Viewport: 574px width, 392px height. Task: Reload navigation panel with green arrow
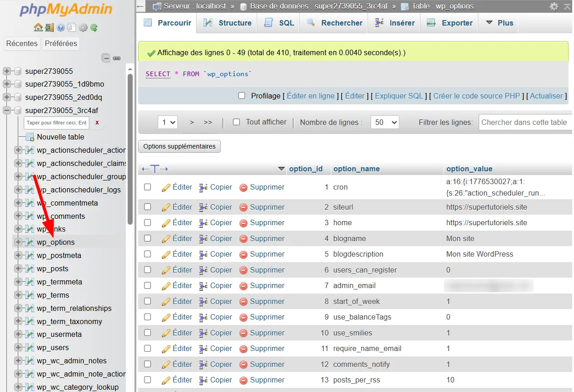click(94, 28)
